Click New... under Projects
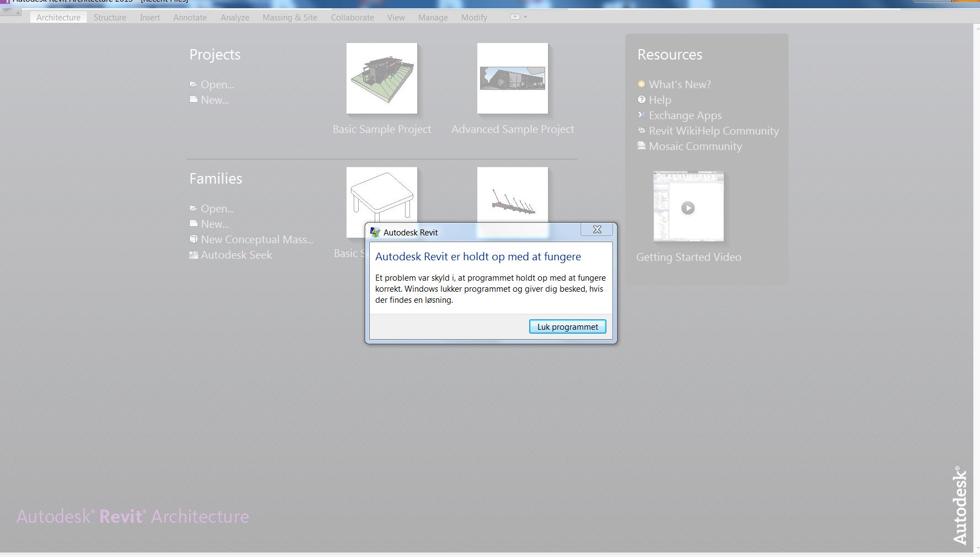This screenshot has height=557, width=980. click(x=215, y=100)
